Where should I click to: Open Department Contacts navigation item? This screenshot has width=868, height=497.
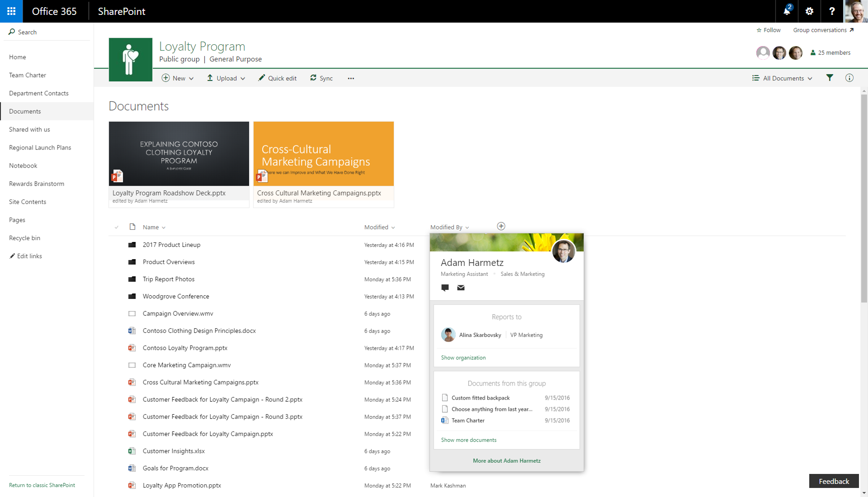click(x=39, y=93)
